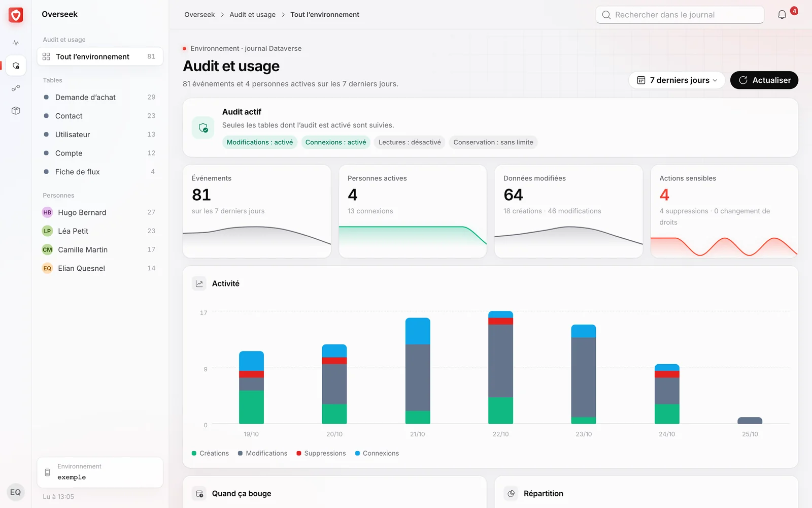Screen dimensions: 812x508
Task: Select the Contact table
Action: pos(100,116)
